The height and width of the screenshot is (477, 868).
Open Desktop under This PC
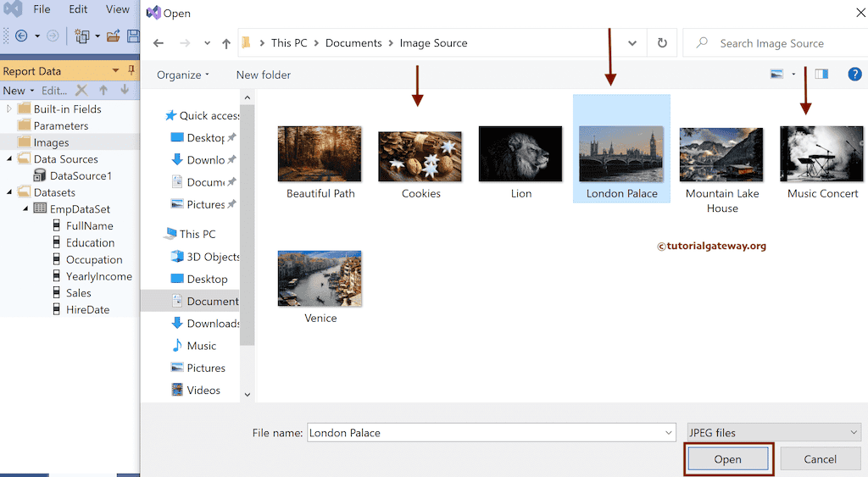[199, 279]
